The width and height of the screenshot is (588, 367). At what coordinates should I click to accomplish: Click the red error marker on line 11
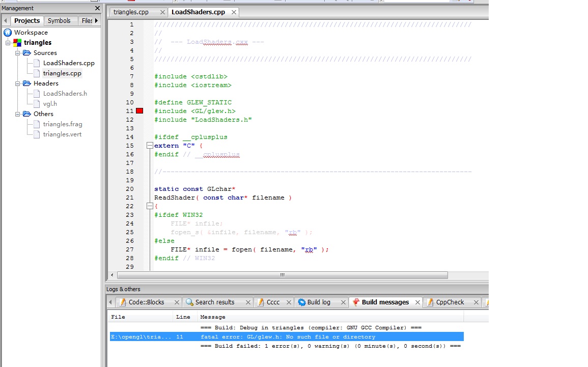139,111
